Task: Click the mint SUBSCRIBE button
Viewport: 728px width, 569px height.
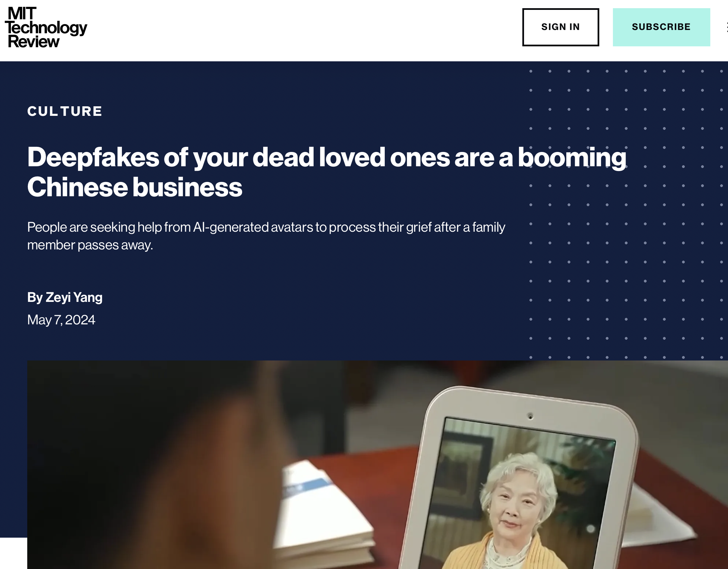Action: (x=661, y=27)
